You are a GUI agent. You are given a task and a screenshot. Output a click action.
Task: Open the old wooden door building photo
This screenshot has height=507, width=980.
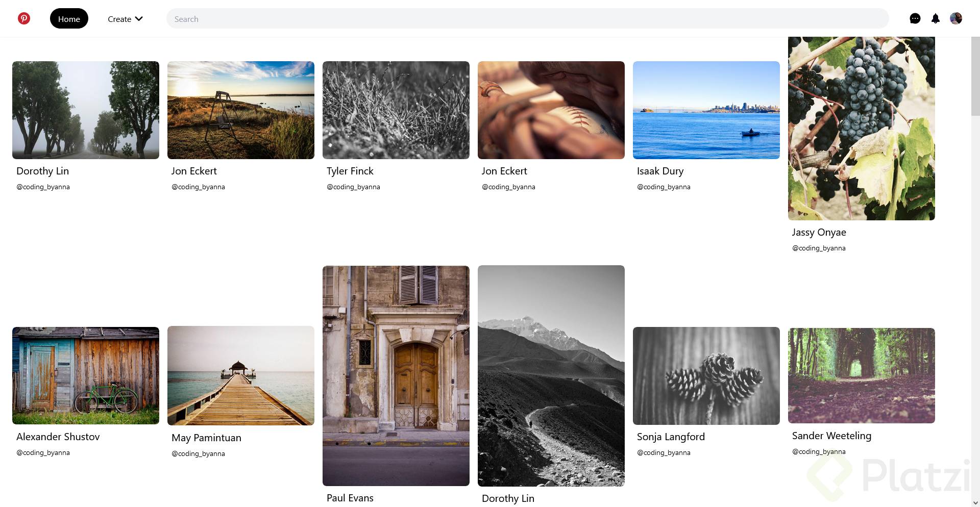point(396,376)
